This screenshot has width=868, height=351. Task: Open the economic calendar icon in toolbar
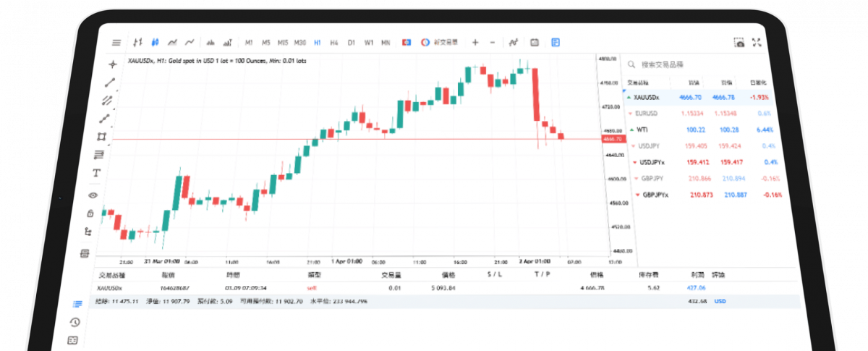(535, 43)
